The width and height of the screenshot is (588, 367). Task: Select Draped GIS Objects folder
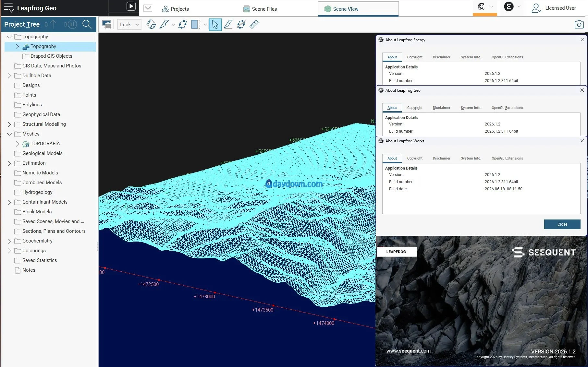(47, 56)
